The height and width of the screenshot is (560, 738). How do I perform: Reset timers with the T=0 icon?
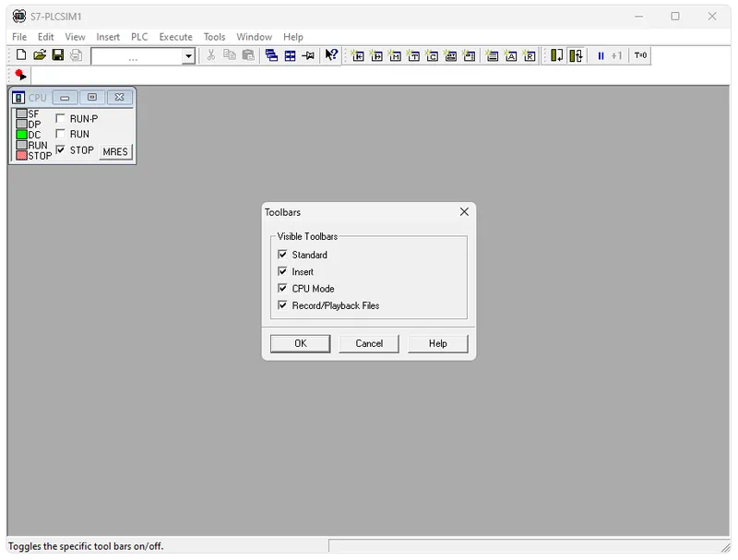coord(640,55)
